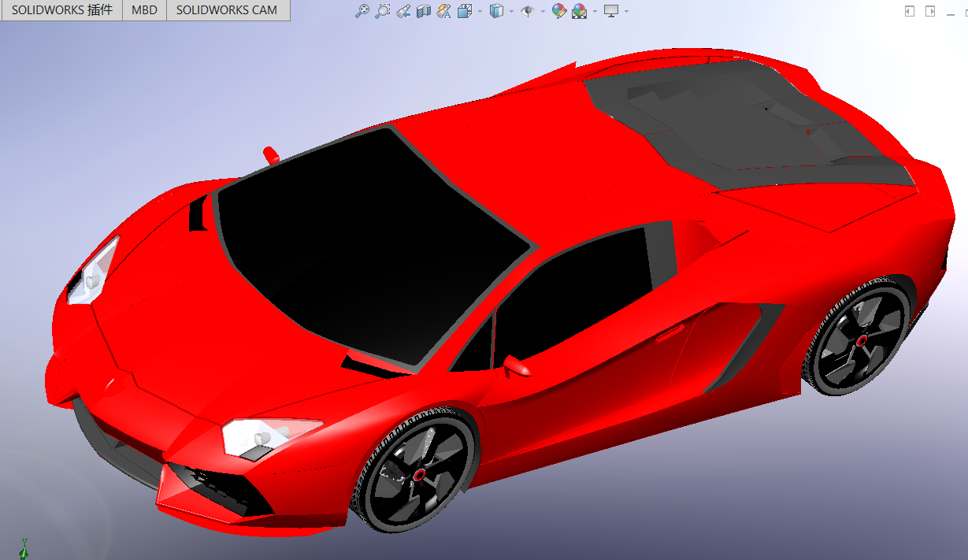Click the Edit Appearance color ball icon
Image resolution: width=968 pixels, height=560 pixels.
(x=559, y=11)
